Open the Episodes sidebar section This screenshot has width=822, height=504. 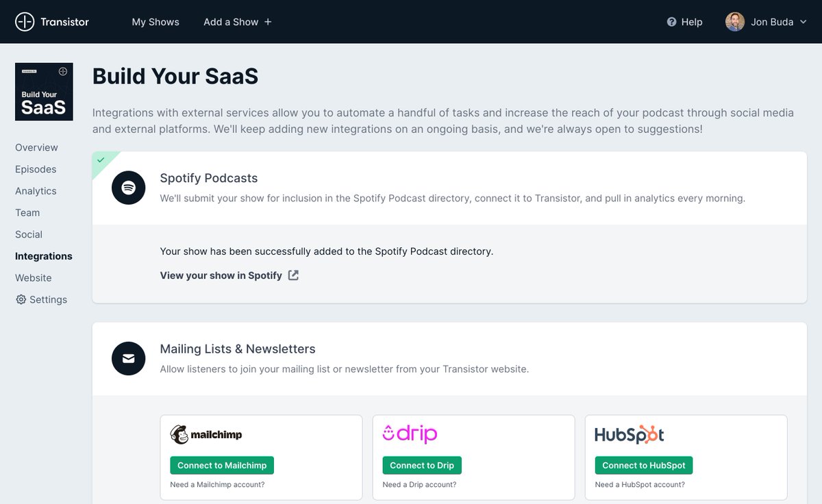36,169
